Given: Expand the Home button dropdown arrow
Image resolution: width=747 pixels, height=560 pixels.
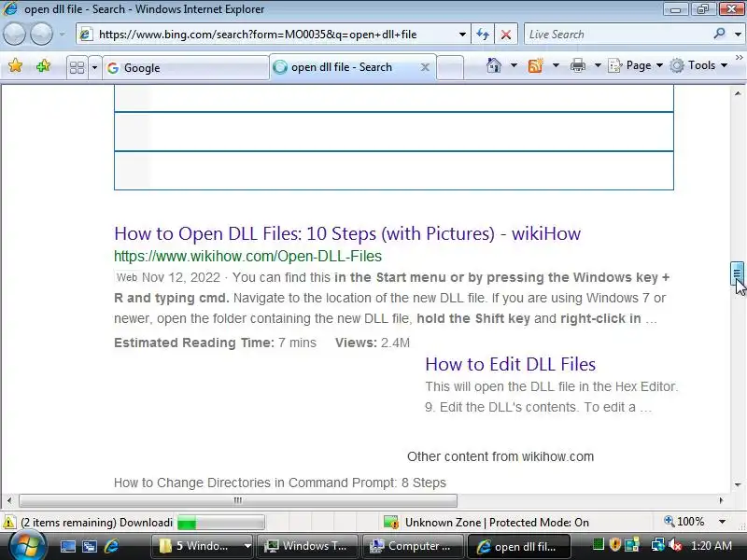Looking at the screenshot, I should pos(514,65).
